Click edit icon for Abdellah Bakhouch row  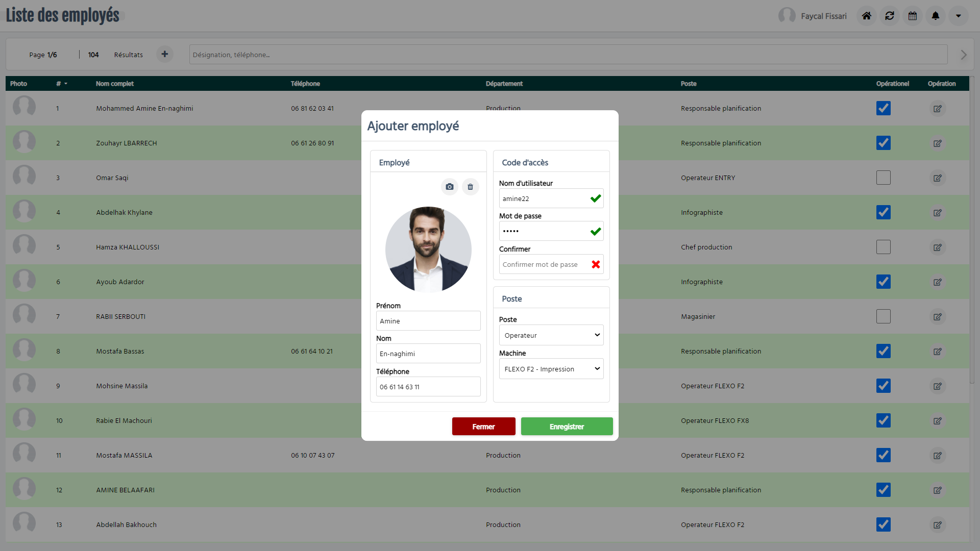(938, 525)
